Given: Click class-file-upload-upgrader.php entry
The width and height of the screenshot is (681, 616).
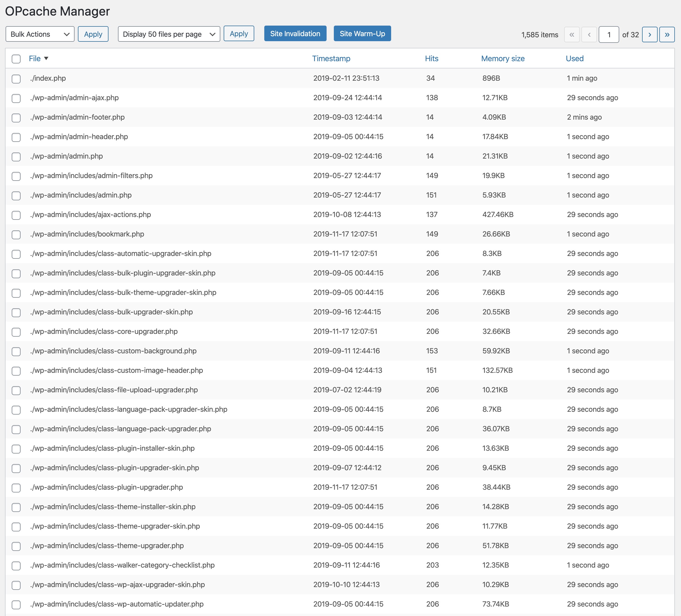Looking at the screenshot, I should (x=114, y=390).
